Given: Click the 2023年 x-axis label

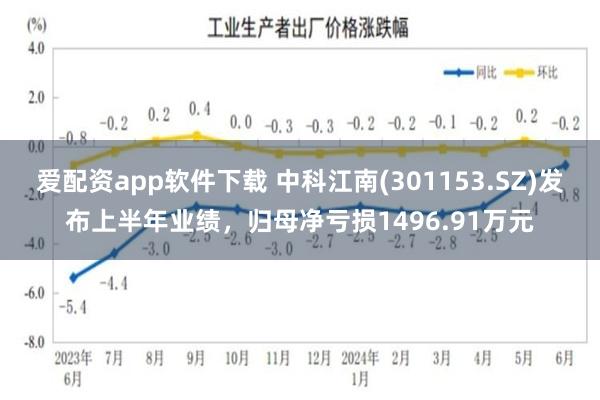Looking at the screenshot, I should point(73,359).
